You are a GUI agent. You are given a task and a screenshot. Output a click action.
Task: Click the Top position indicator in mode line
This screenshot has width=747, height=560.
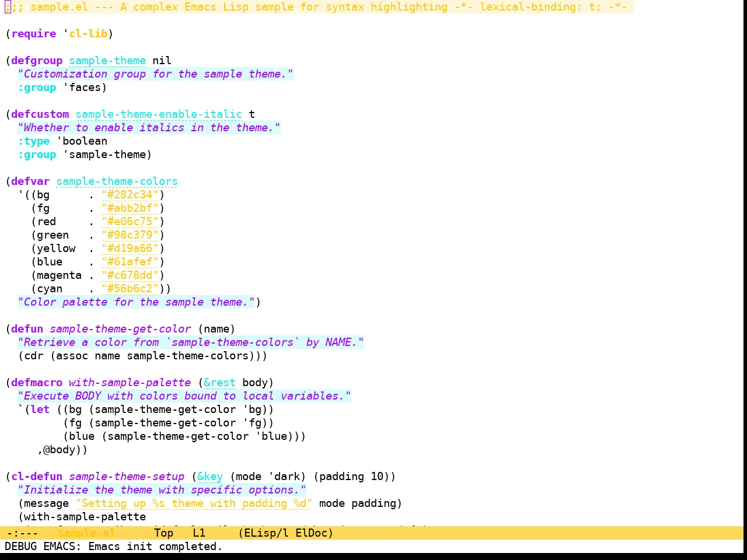pyautogui.click(x=163, y=533)
